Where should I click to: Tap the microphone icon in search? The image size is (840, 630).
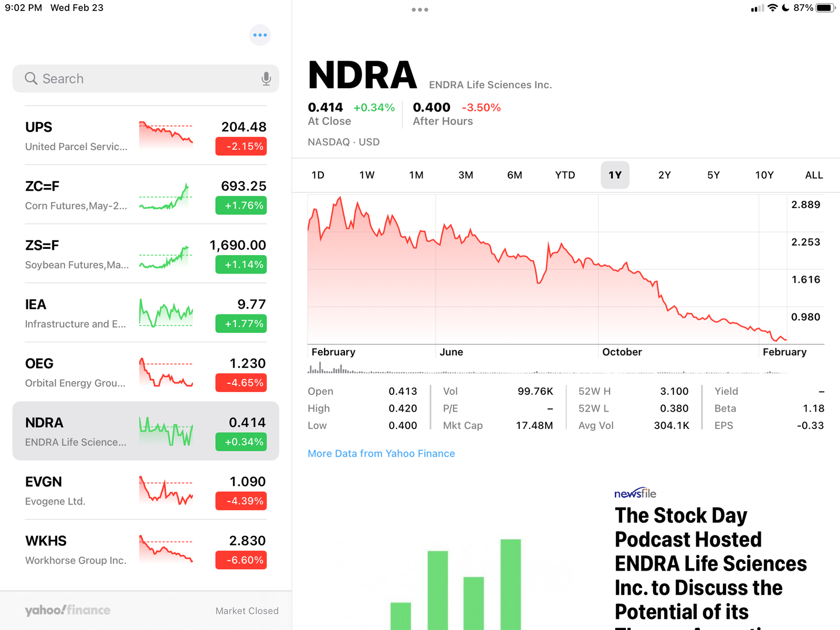click(266, 79)
